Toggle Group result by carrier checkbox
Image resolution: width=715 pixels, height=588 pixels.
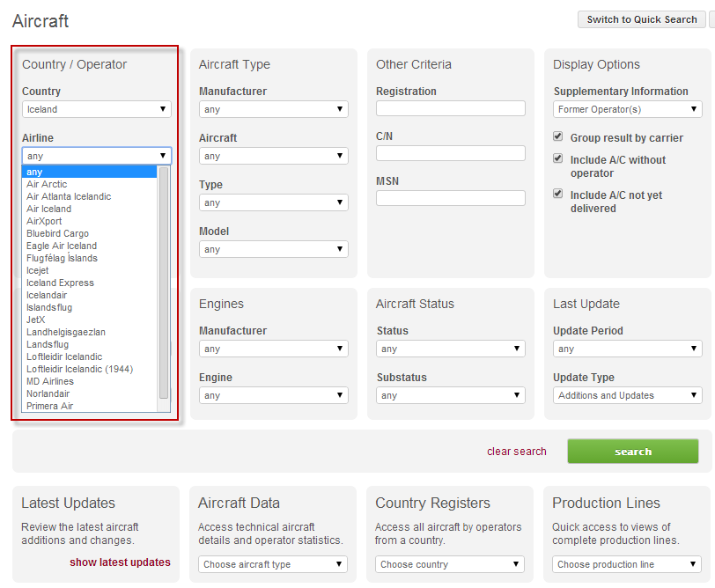click(x=558, y=137)
